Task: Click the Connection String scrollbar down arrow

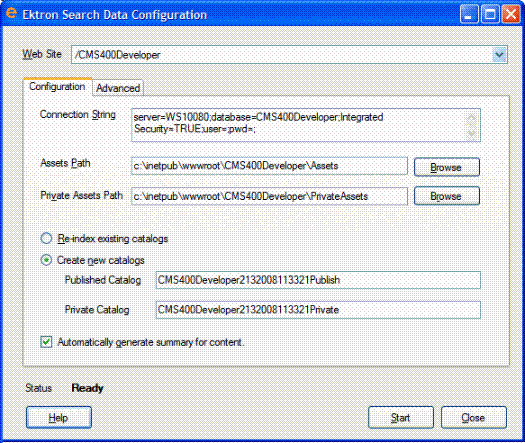Action: [x=472, y=133]
